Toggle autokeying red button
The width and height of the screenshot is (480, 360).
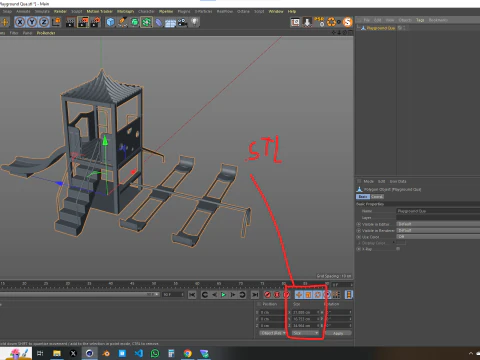coord(277,295)
